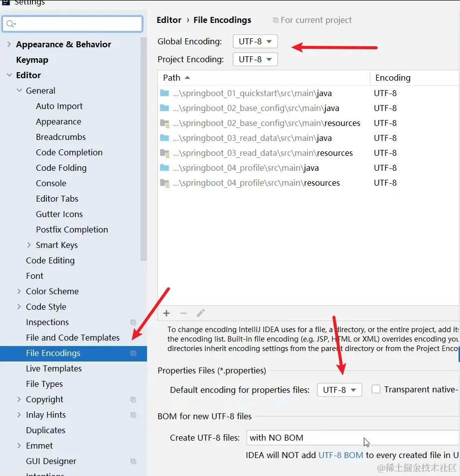Expand the Emmet node

[x=19, y=446]
